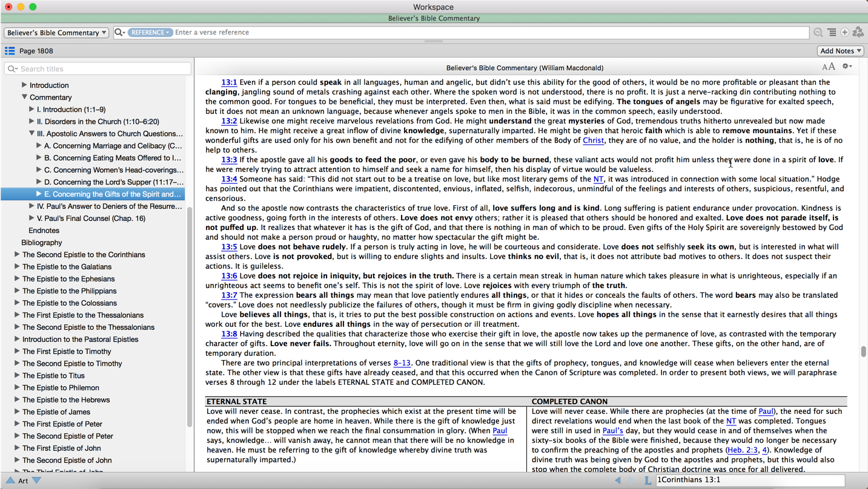Collapse III. Apostolic Answers to Church Questions
The height and width of the screenshot is (489, 868).
[31, 133]
